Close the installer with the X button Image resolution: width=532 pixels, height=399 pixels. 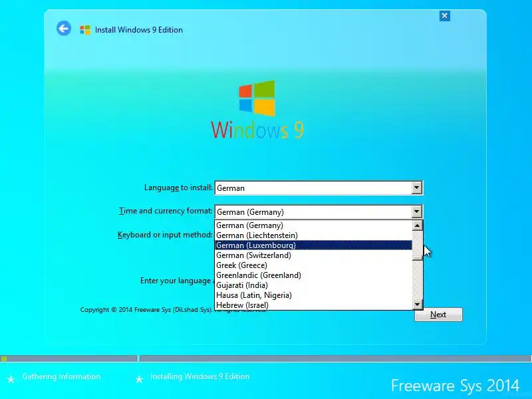coord(444,15)
